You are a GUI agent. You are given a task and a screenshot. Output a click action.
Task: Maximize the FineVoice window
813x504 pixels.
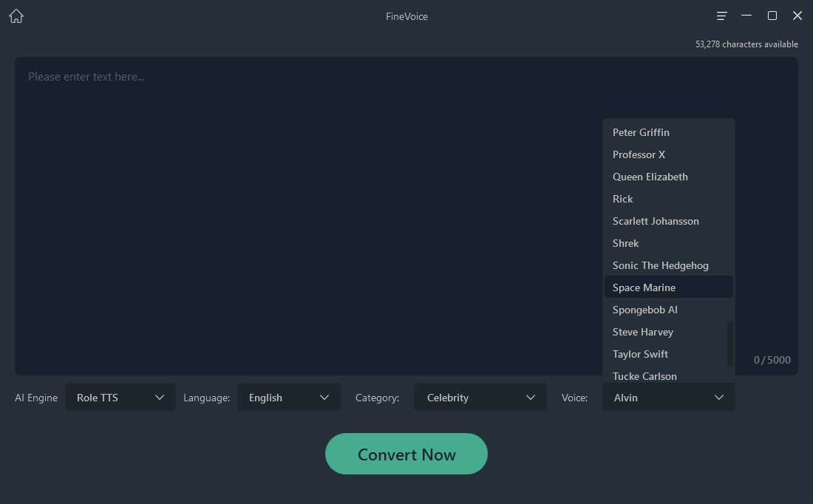(772, 16)
